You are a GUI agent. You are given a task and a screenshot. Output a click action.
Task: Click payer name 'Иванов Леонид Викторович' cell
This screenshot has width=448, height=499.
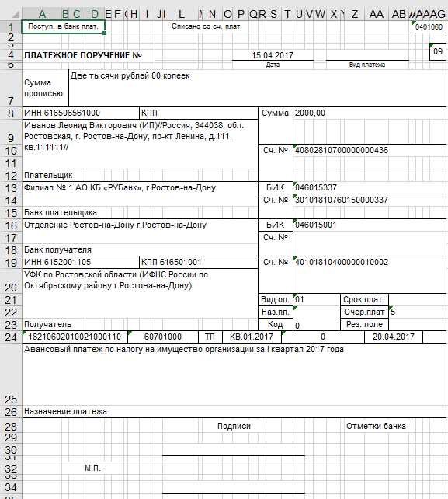(140, 144)
